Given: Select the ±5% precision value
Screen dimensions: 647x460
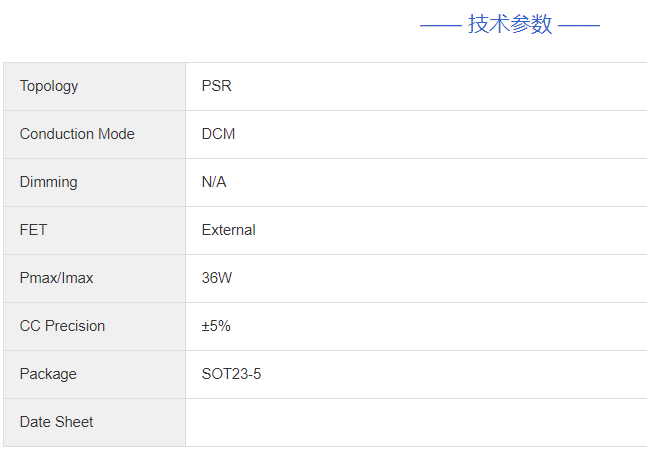Looking at the screenshot, I should pyautogui.click(x=216, y=326).
